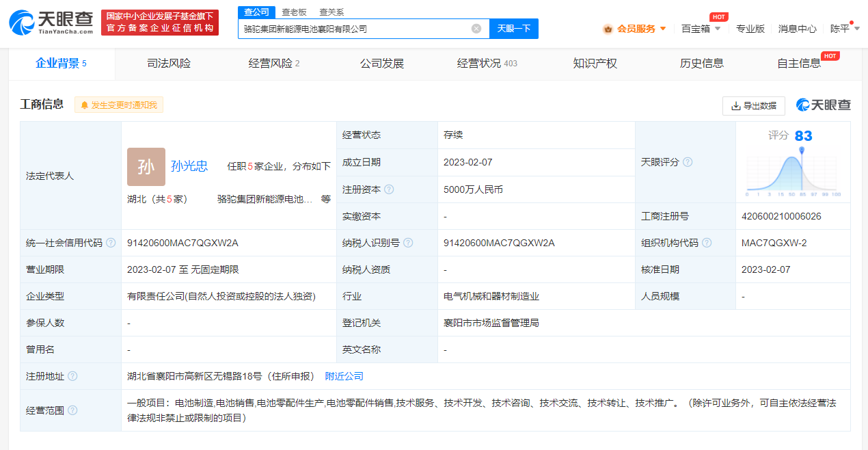The width and height of the screenshot is (868, 450).
Task: Click help icon next to 注册资本
Action: click(x=389, y=189)
